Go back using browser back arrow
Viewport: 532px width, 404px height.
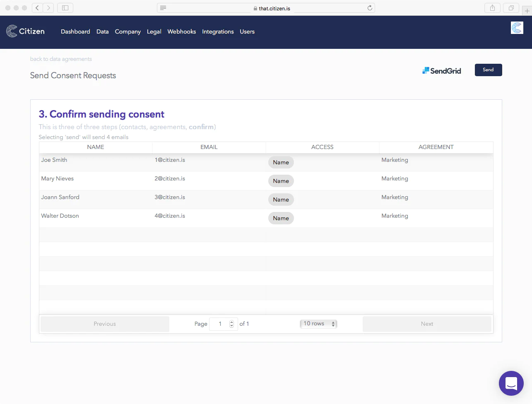37,8
